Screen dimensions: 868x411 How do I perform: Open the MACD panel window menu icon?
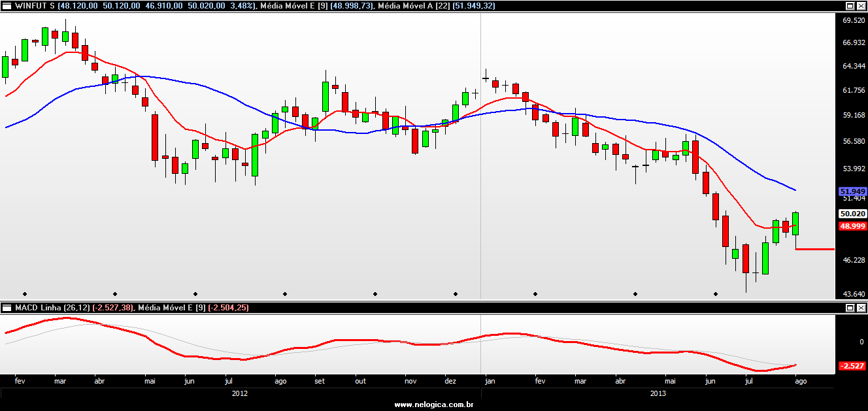tap(7, 307)
